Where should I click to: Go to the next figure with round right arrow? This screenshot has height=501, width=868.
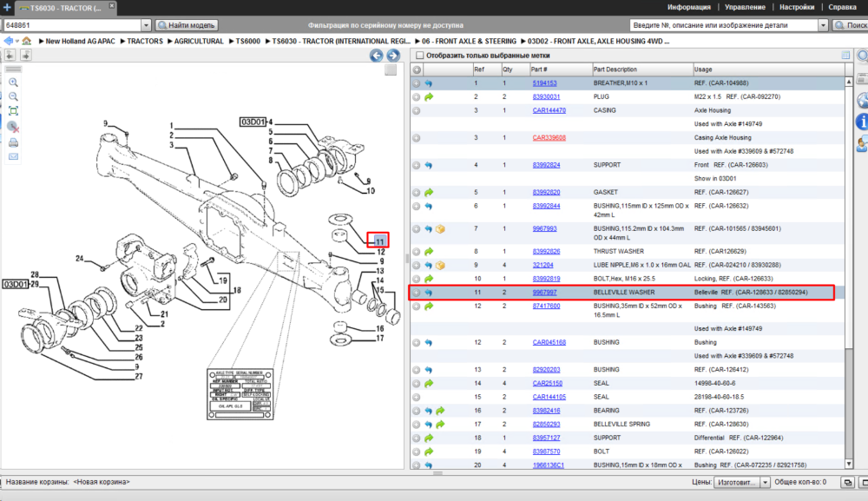[393, 56]
